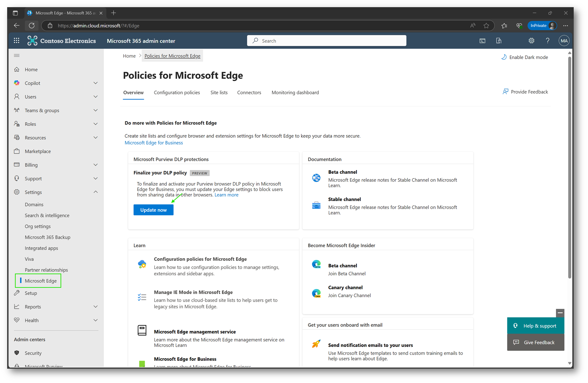Open the Site lists tab
The width and height of the screenshot is (588, 383).
pos(219,93)
